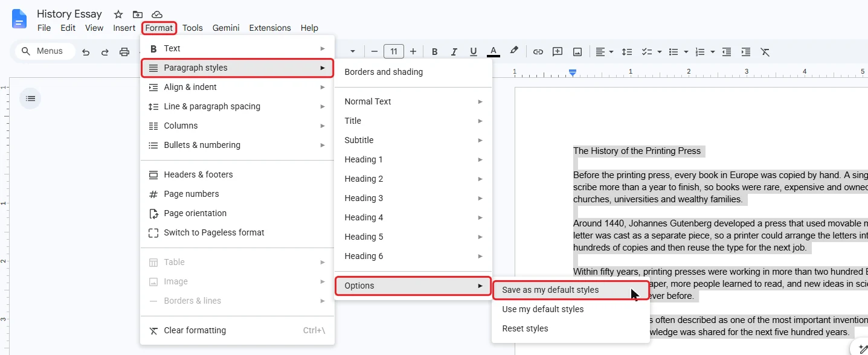Expand the Text submenu in Format
868x355 pixels.
click(x=237, y=48)
